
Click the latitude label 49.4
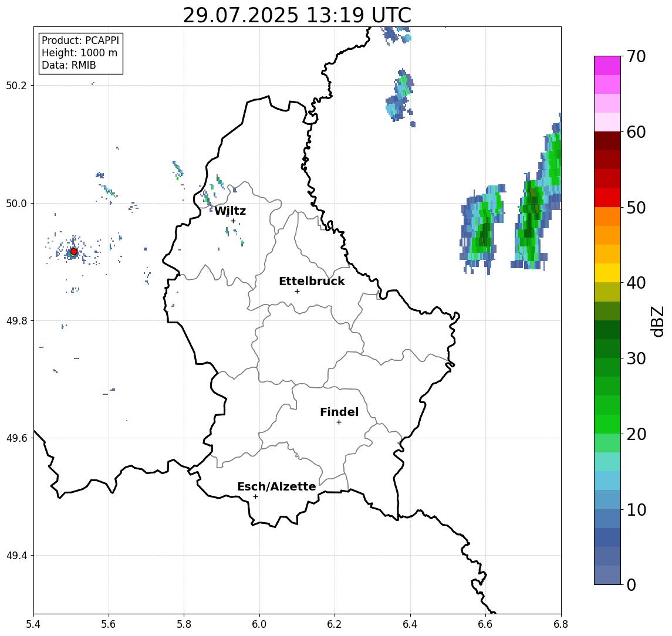16,556
